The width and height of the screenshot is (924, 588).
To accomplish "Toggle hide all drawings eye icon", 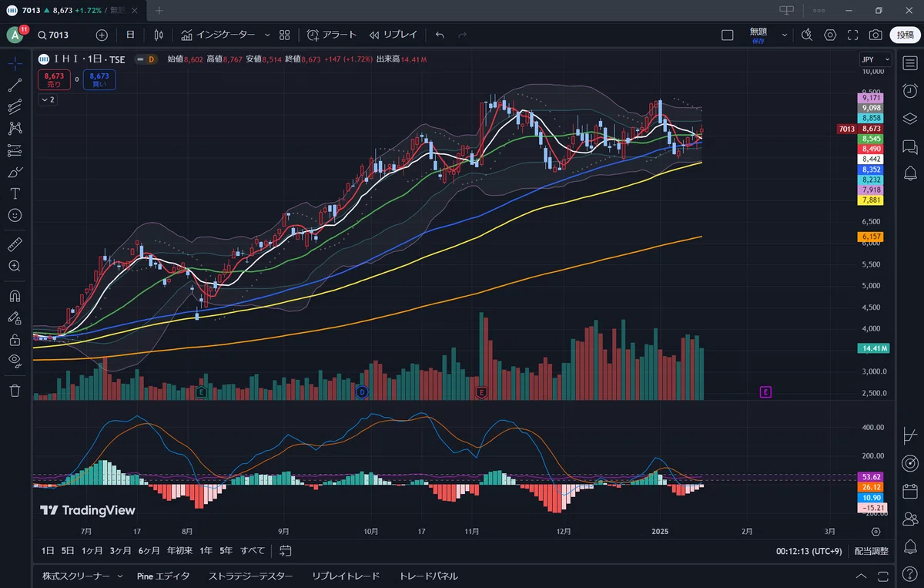I will (15, 361).
